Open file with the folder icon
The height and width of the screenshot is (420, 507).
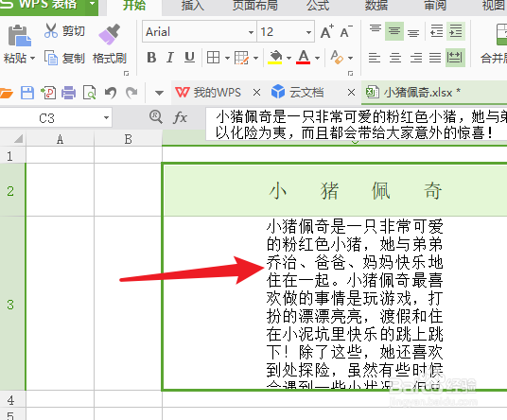6,93
